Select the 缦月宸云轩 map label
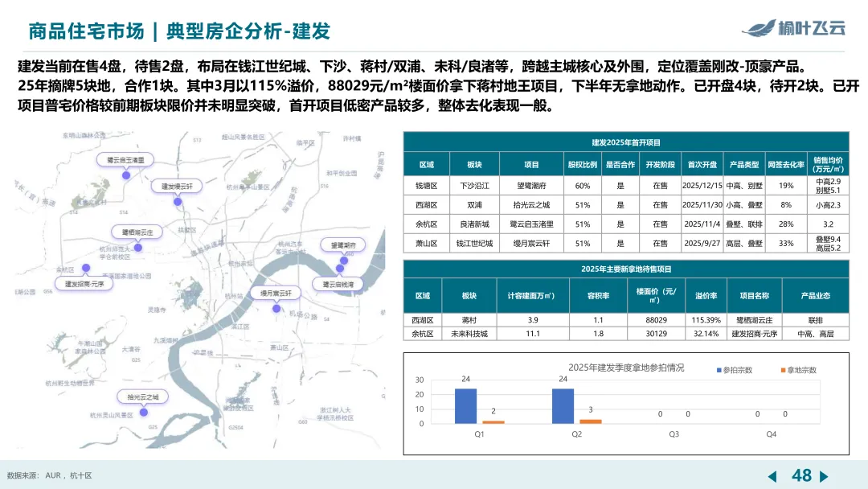Image resolution: width=868 pixels, height=489 pixels. (276, 293)
